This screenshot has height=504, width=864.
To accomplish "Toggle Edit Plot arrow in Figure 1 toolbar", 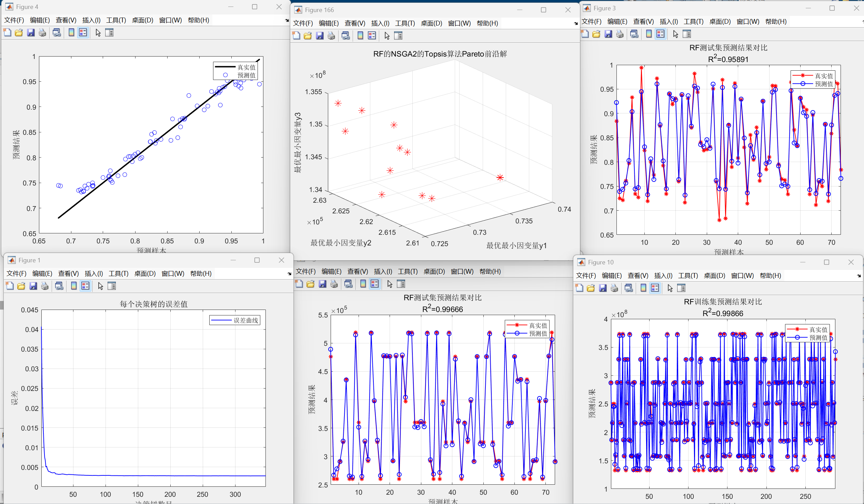I will pos(100,286).
